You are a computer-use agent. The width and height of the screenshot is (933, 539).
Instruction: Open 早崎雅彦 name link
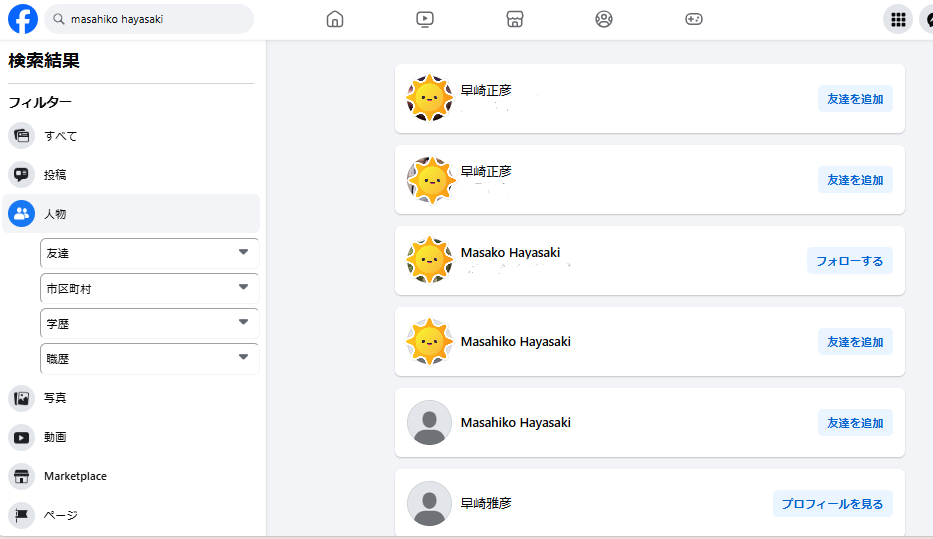tap(486, 503)
